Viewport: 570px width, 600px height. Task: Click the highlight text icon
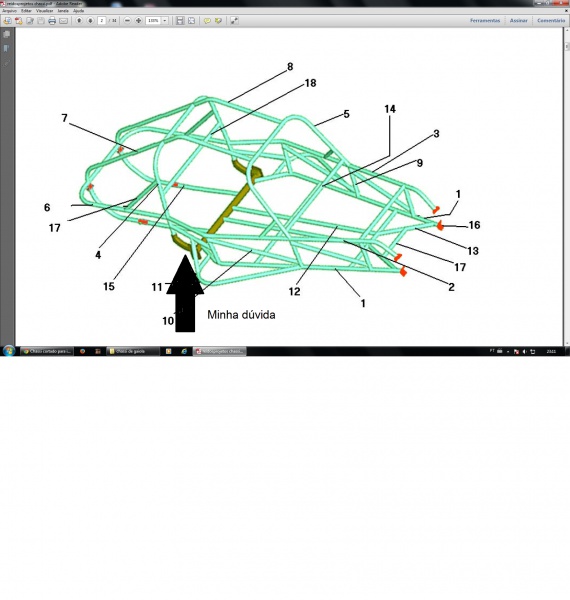[218, 21]
